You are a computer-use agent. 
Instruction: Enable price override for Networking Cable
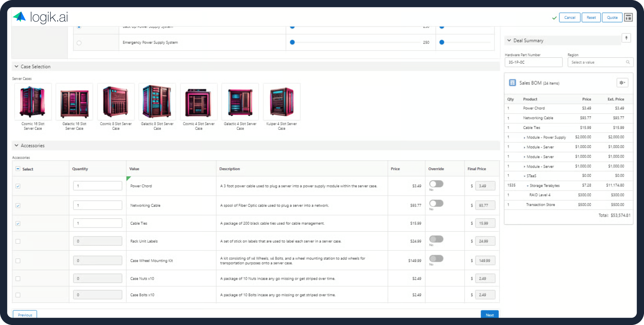[x=436, y=203]
